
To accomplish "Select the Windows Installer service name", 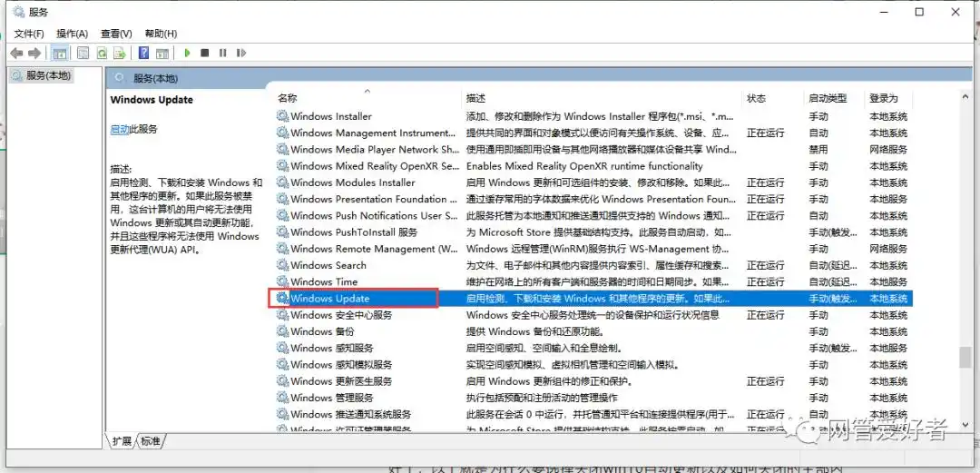I will [x=330, y=116].
